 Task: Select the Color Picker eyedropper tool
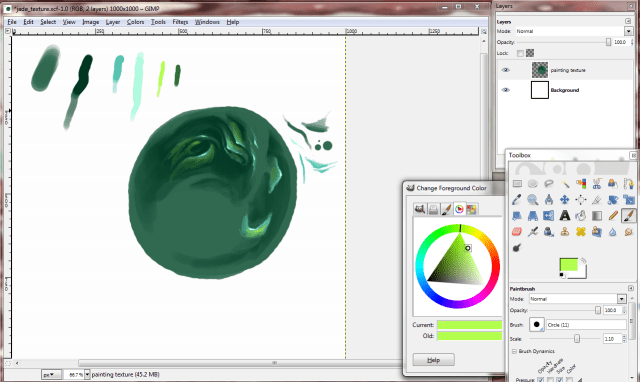(x=517, y=200)
